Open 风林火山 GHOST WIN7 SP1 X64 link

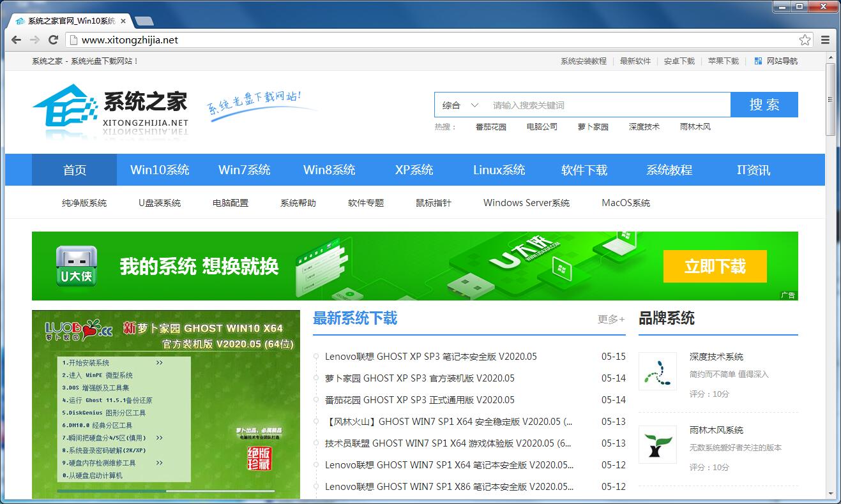click(449, 422)
